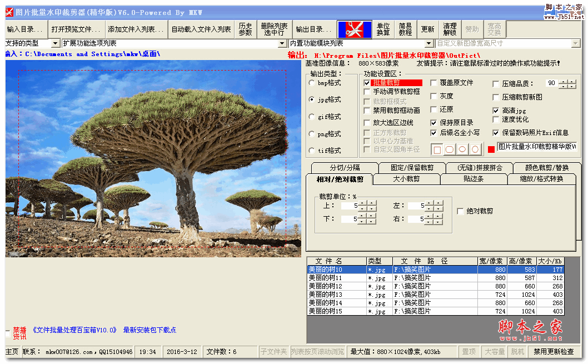The height and width of the screenshot is (364, 588).
Task: Enable the 覆盖原文件 checkbox
Action: click(x=434, y=83)
